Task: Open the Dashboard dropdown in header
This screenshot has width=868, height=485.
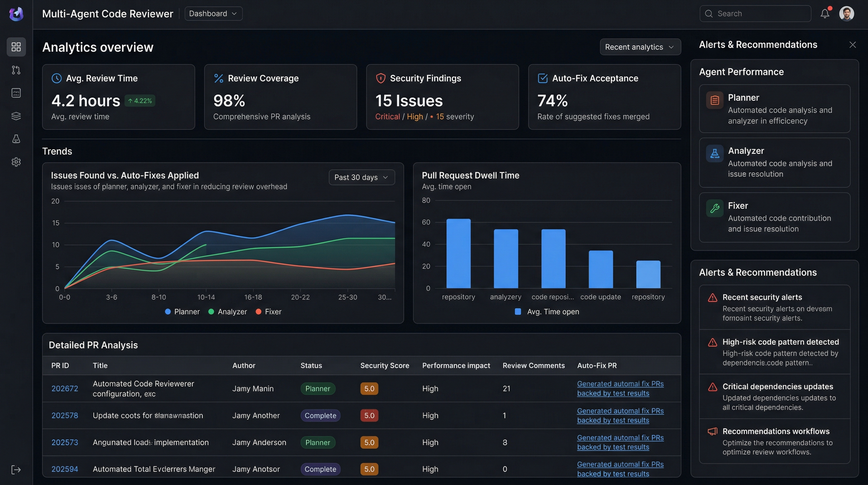Action: pyautogui.click(x=213, y=14)
